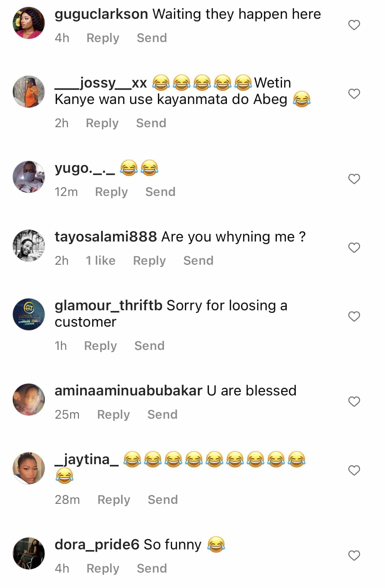Open the aminaaminuabubakar username link
The width and height of the screenshot is (385, 588).
tap(128, 391)
